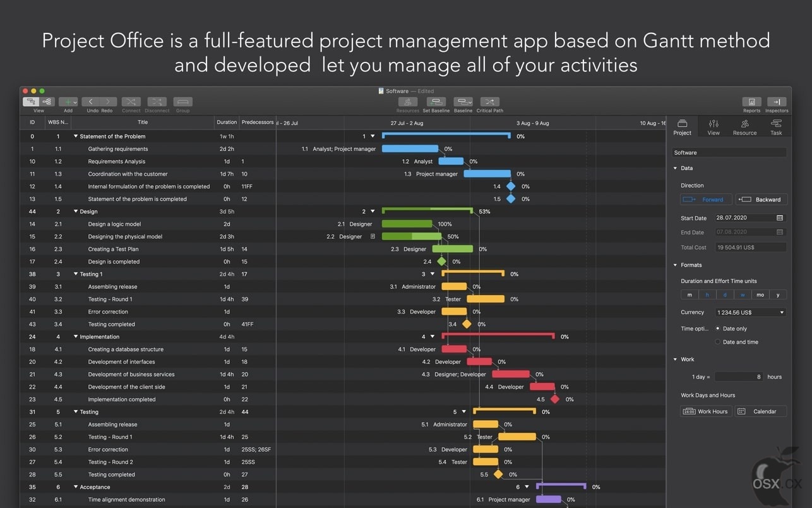
Task: Click the Disconnect tasks icon
Action: coord(157,102)
